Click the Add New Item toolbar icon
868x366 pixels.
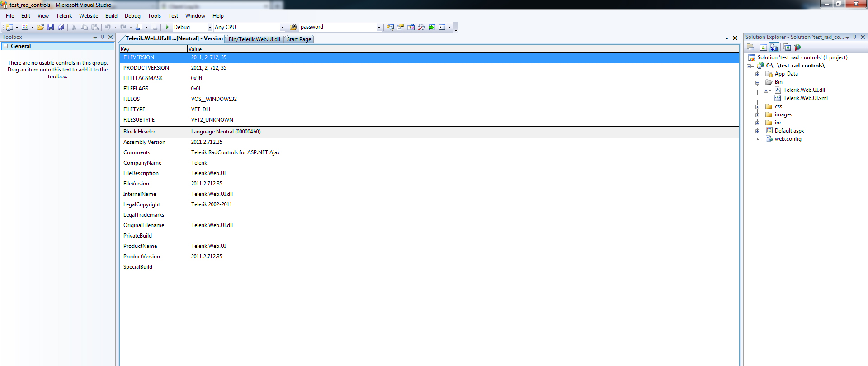pyautogui.click(x=25, y=27)
